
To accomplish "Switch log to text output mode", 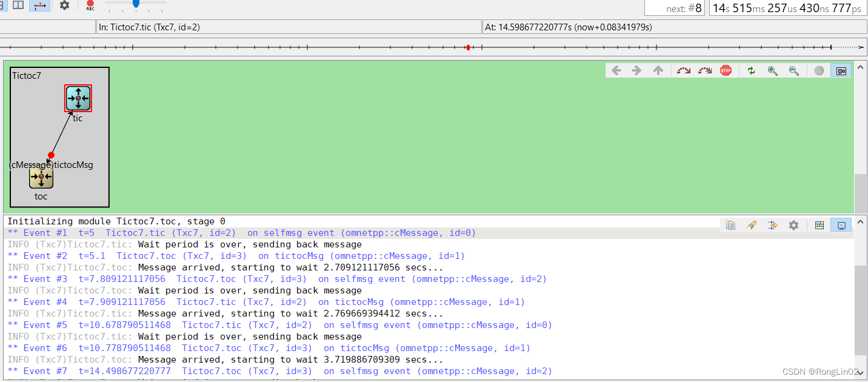I will tap(841, 225).
